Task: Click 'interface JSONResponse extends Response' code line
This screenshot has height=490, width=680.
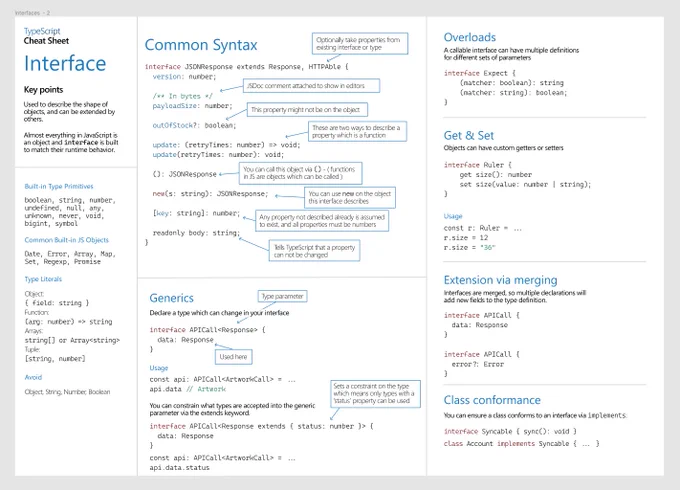Action: coord(246,67)
